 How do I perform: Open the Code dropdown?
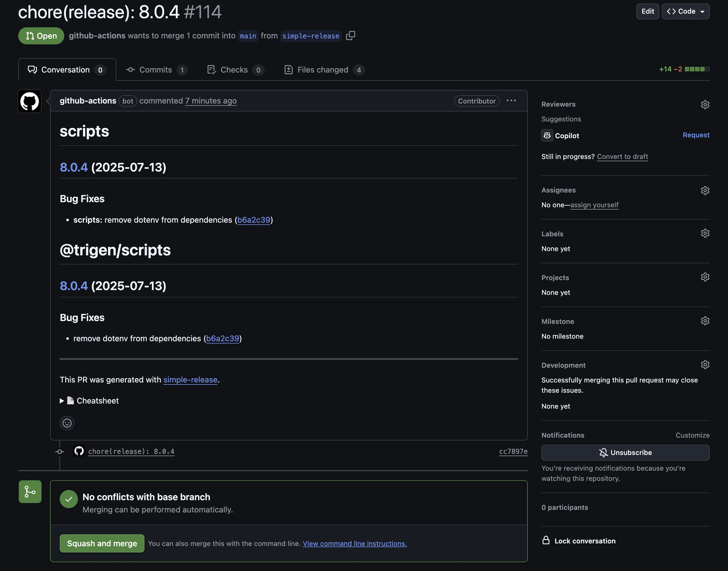[x=685, y=11]
